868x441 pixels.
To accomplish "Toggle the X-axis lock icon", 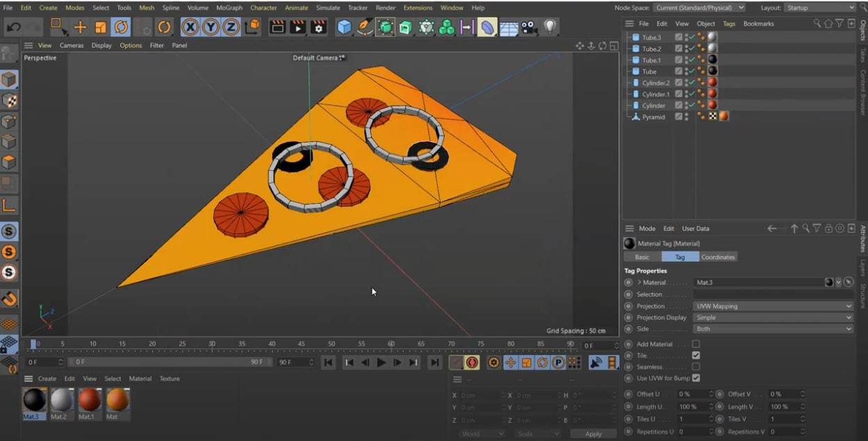I will pos(190,27).
